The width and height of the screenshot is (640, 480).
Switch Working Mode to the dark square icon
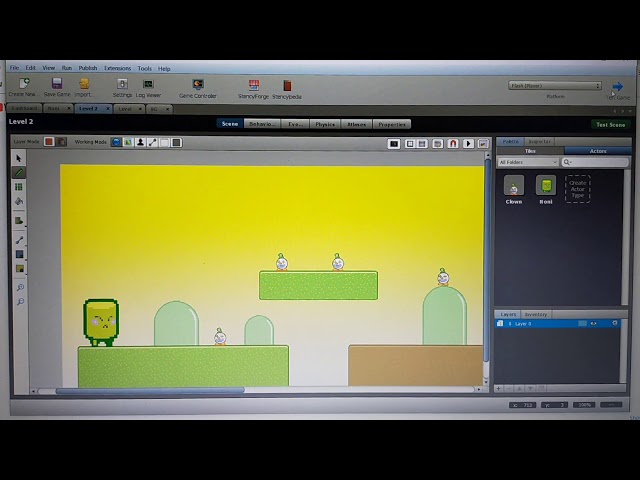tap(176, 142)
